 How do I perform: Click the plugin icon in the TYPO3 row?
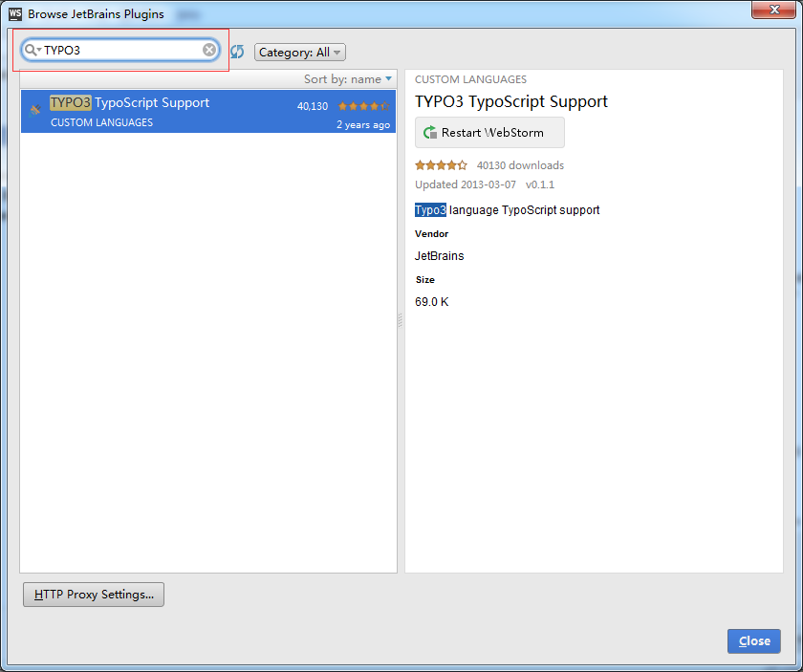[34, 110]
